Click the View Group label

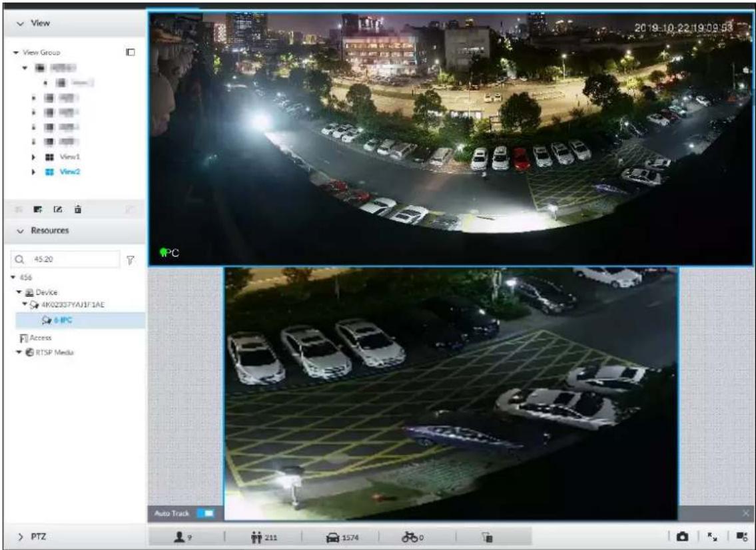(x=41, y=52)
